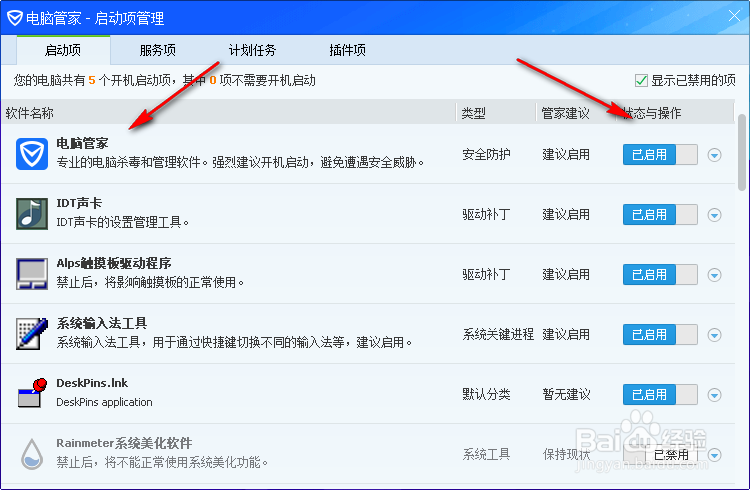The height and width of the screenshot is (490, 750).
Task: Select the IDT声卡 music note icon
Action: point(32,214)
